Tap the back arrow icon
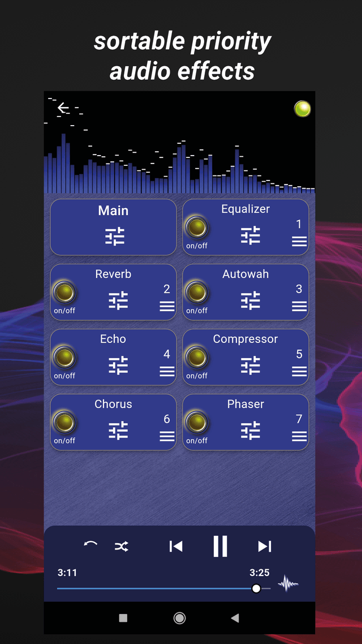The width and height of the screenshot is (362, 644). coord(63,108)
